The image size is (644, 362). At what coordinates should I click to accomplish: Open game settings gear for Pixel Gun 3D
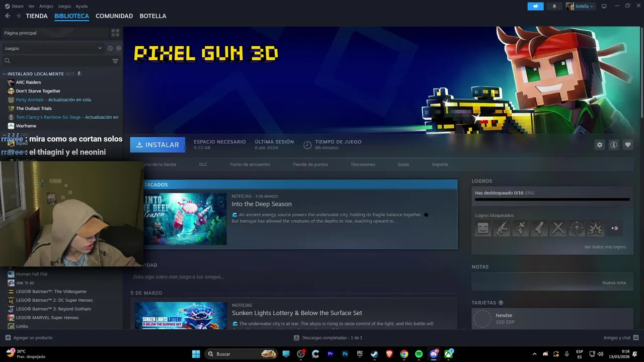point(599,145)
